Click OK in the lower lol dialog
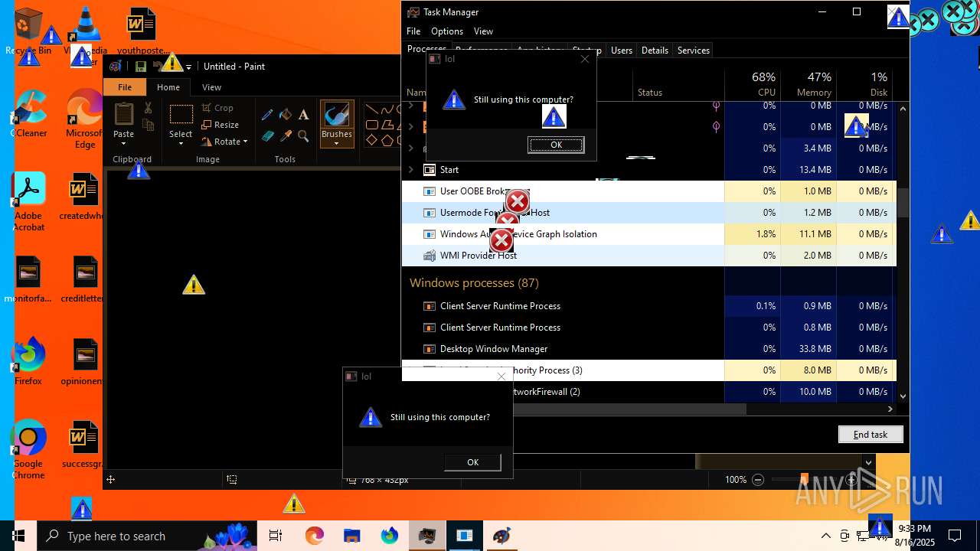The image size is (980, 551). 472,462
